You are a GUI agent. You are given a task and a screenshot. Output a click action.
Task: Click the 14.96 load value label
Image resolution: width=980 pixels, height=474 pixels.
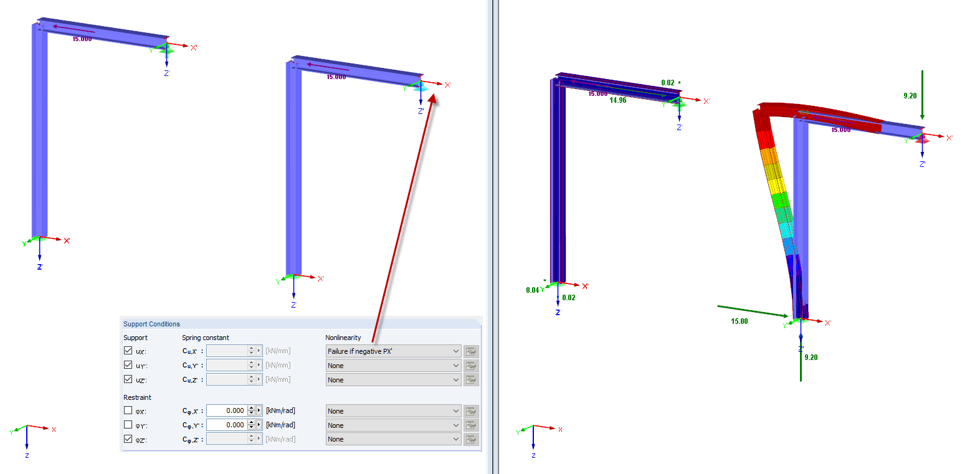click(618, 100)
